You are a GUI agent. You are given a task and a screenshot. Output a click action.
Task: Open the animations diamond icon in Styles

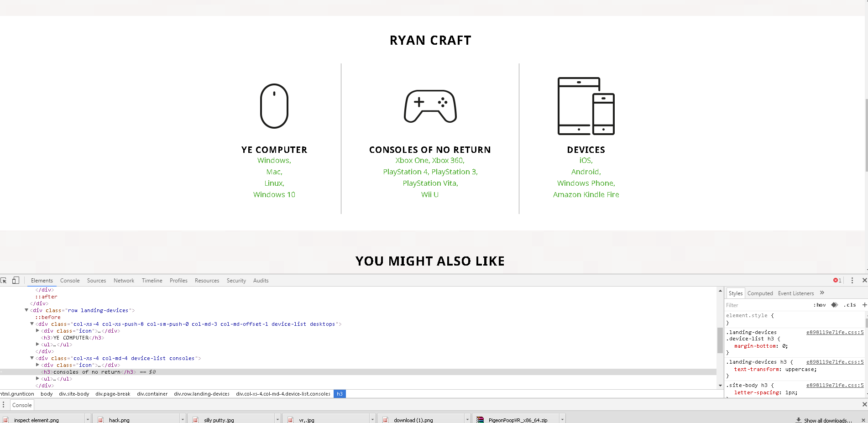coord(835,305)
